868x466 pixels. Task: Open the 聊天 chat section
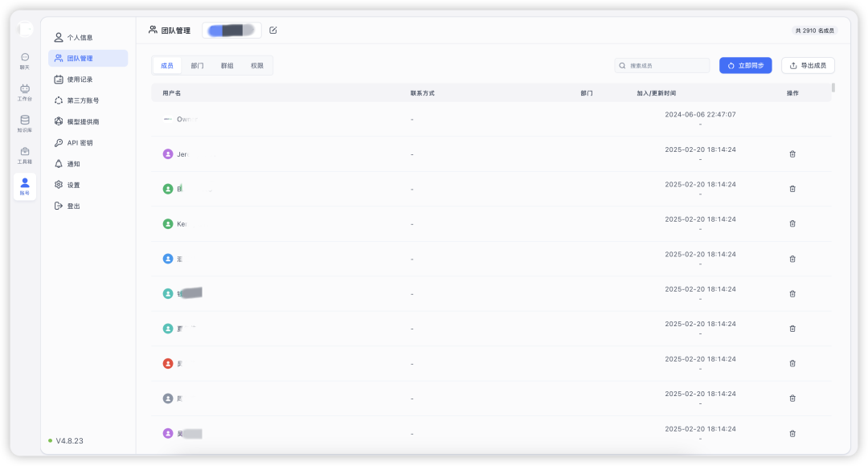(25, 61)
